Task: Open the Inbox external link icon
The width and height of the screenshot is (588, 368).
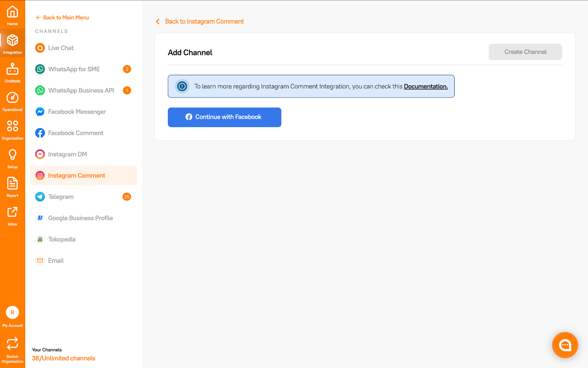Action: pos(12,212)
